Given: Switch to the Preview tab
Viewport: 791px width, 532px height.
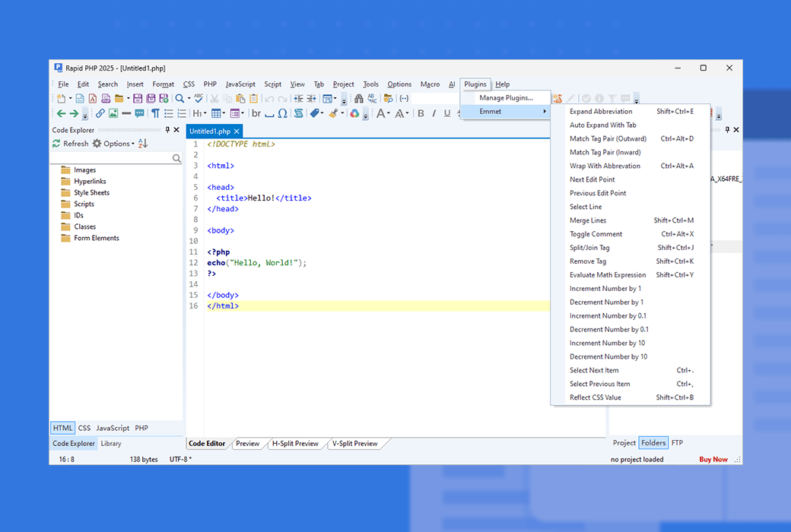Looking at the screenshot, I should pos(247,444).
